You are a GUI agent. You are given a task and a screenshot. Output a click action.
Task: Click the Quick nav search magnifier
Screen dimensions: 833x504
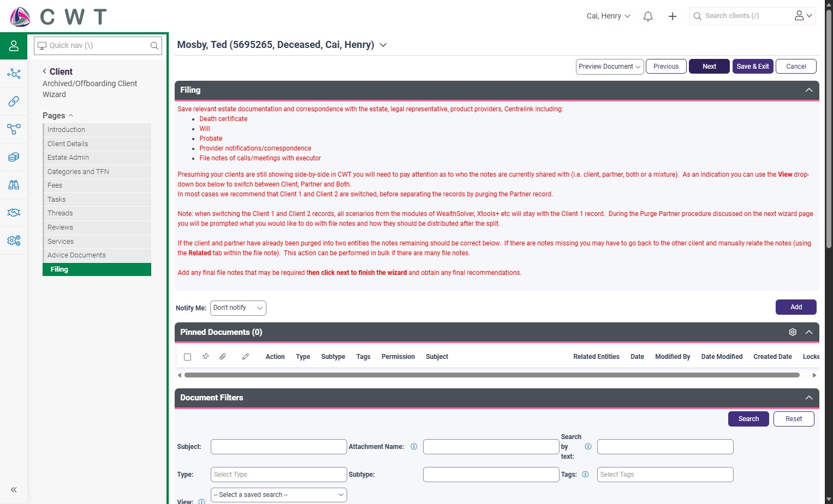click(x=154, y=46)
